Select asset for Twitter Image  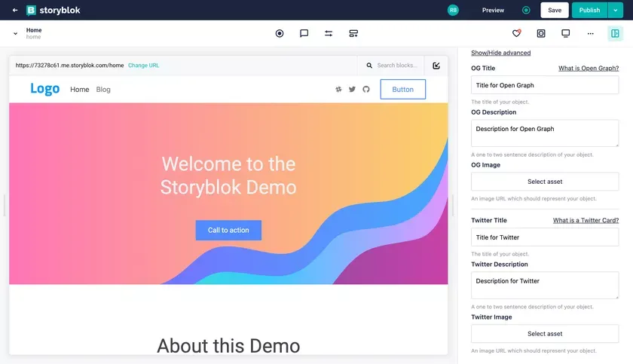pos(545,334)
